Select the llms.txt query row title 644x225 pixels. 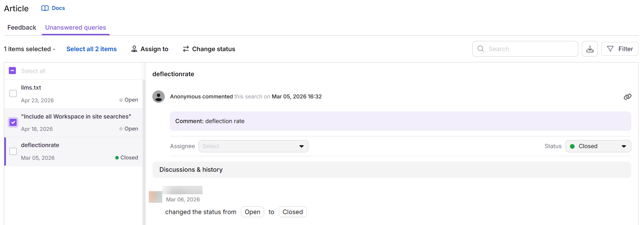point(31,87)
